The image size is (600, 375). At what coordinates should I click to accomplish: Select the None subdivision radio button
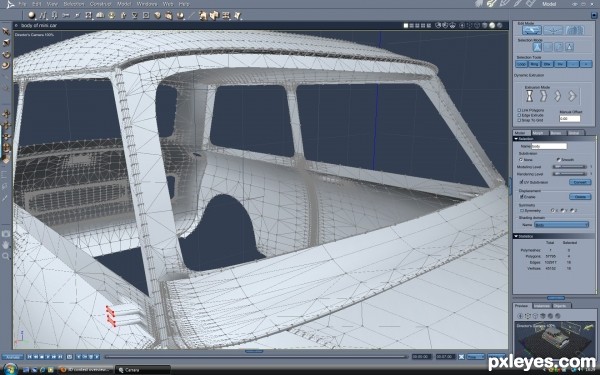521,160
